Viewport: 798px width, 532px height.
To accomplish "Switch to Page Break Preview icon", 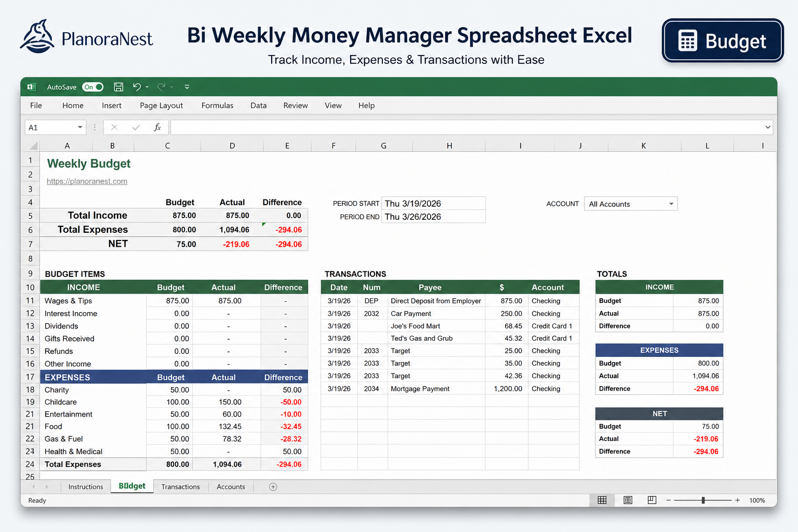I will pos(652,500).
